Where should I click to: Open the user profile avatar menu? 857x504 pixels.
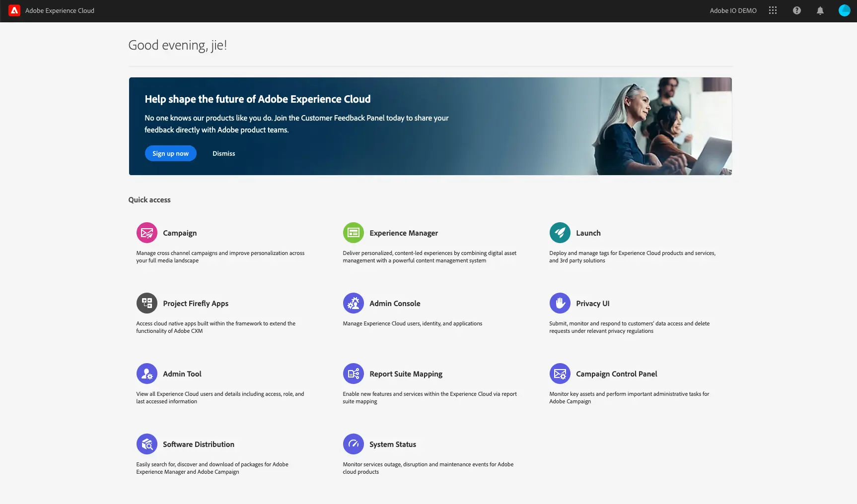844,10
